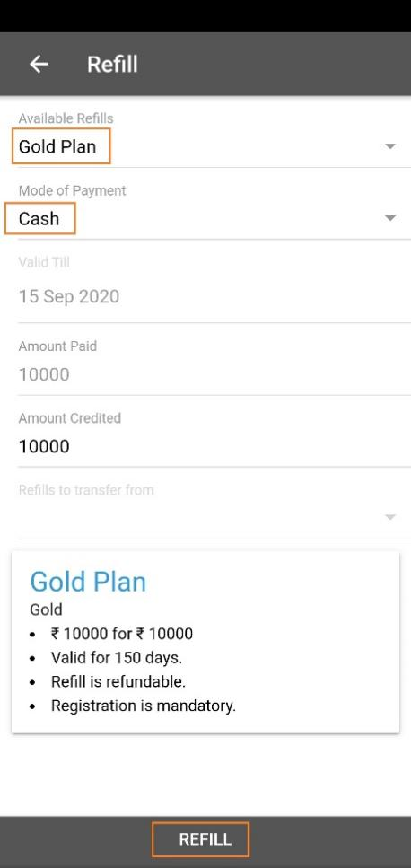This screenshot has width=411, height=868.
Task: Expand the Mode of Payment dropdown arrow
Action: coord(390,218)
